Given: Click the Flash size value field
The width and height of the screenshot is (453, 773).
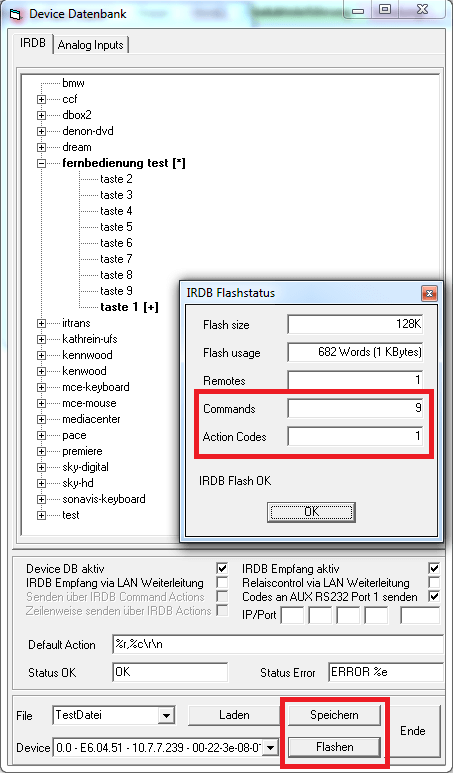Looking at the screenshot, I should [x=355, y=325].
